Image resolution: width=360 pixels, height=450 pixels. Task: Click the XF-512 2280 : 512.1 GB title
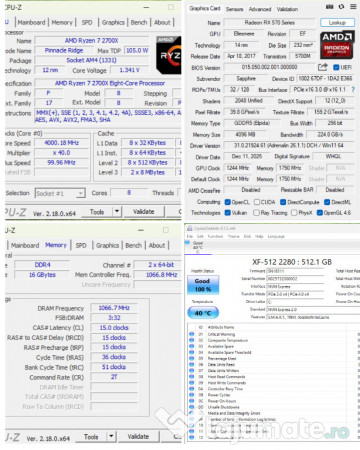[292, 262]
